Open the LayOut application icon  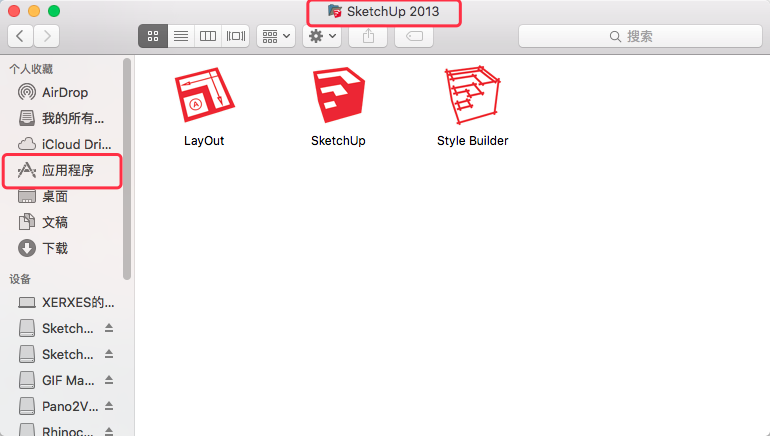pos(204,95)
